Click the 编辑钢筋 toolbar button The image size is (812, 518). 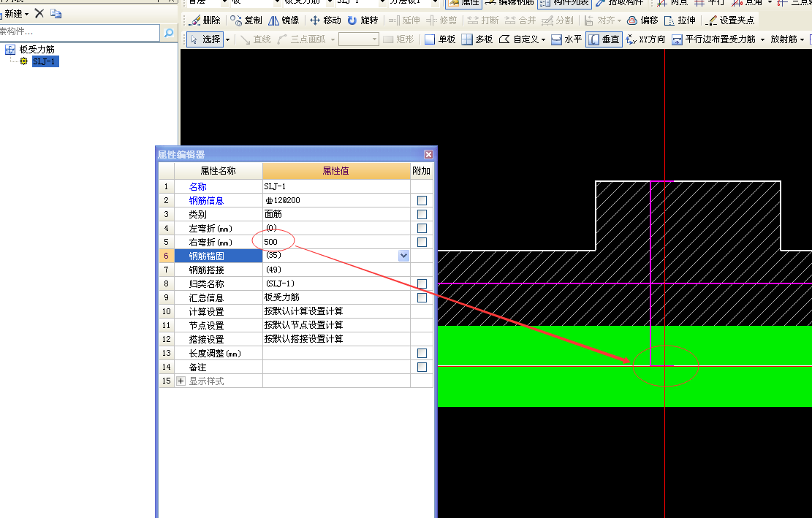[510, 3]
